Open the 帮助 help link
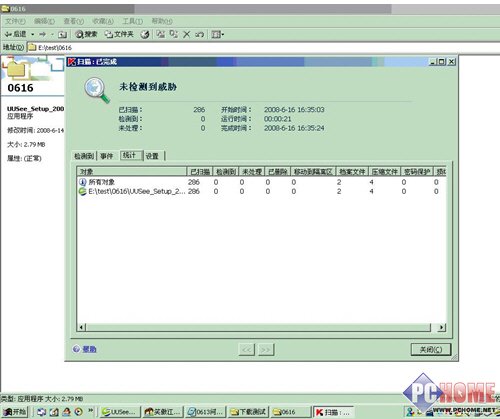 click(89, 349)
